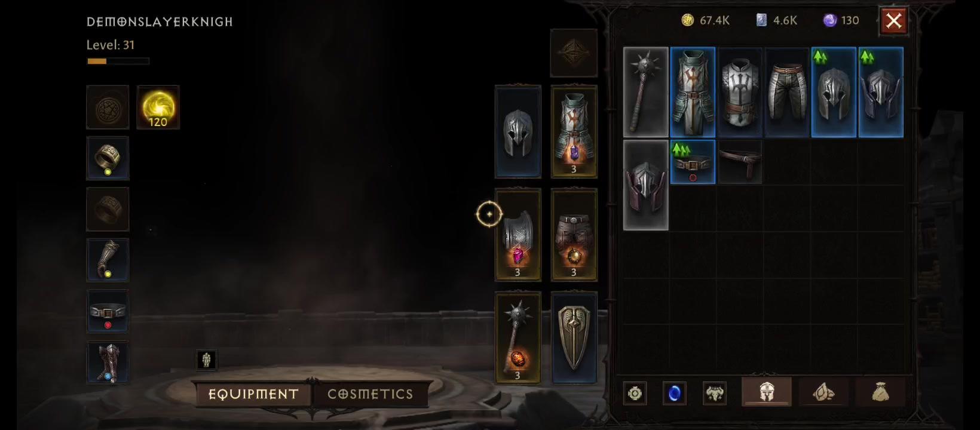Select the upgrade belt with red socket
Image resolution: width=980 pixels, height=430 pixels.
(x=693, y=162)
